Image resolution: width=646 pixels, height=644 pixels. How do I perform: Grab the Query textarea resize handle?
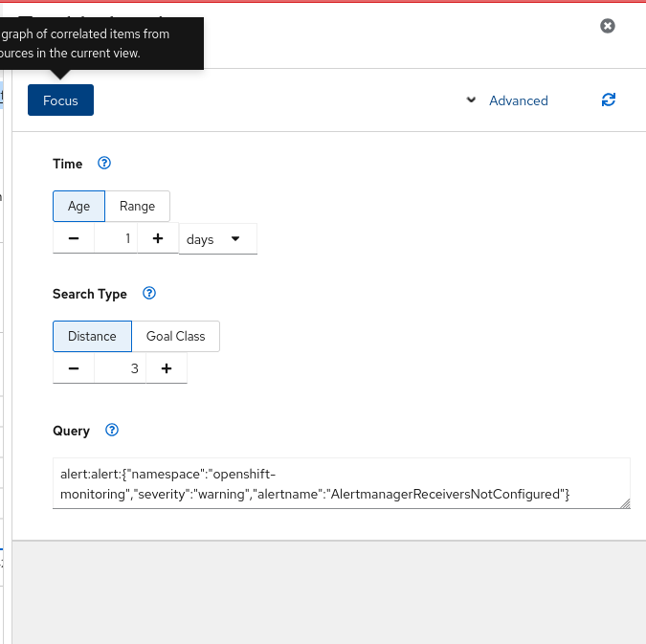pyautogui.click(x=625, y=504)
